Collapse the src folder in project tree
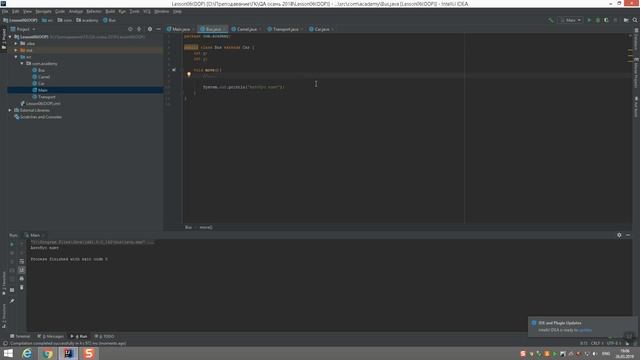640x360 pixels. (16, 57)
